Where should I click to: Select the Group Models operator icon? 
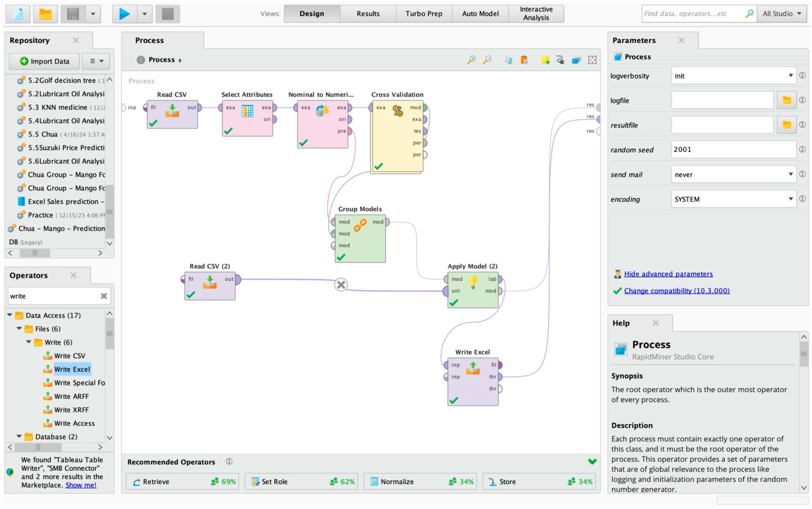click(x=360, y=225)
